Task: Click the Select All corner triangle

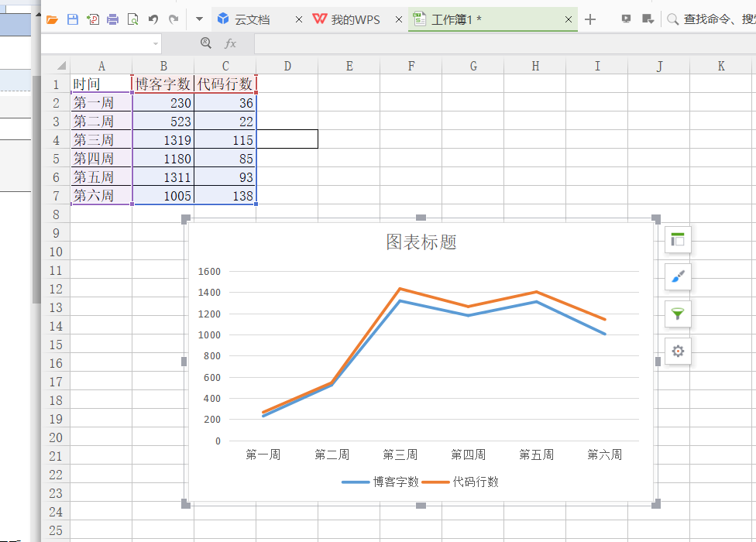Action: 61,66
